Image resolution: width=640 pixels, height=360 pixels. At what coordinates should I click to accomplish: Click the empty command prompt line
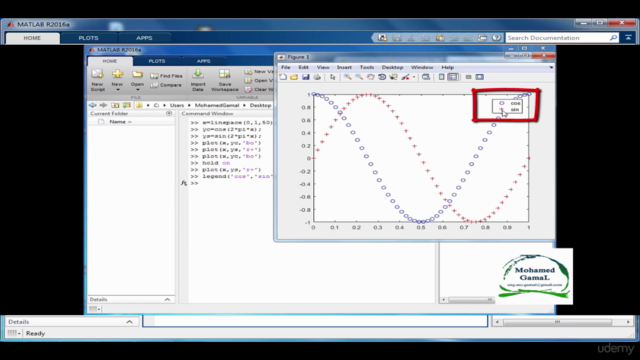(x=231, y=183)
